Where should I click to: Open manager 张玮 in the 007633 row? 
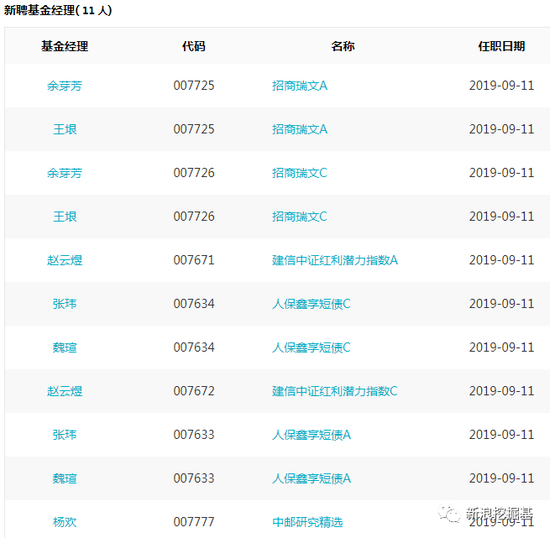(x=65, y=435)
